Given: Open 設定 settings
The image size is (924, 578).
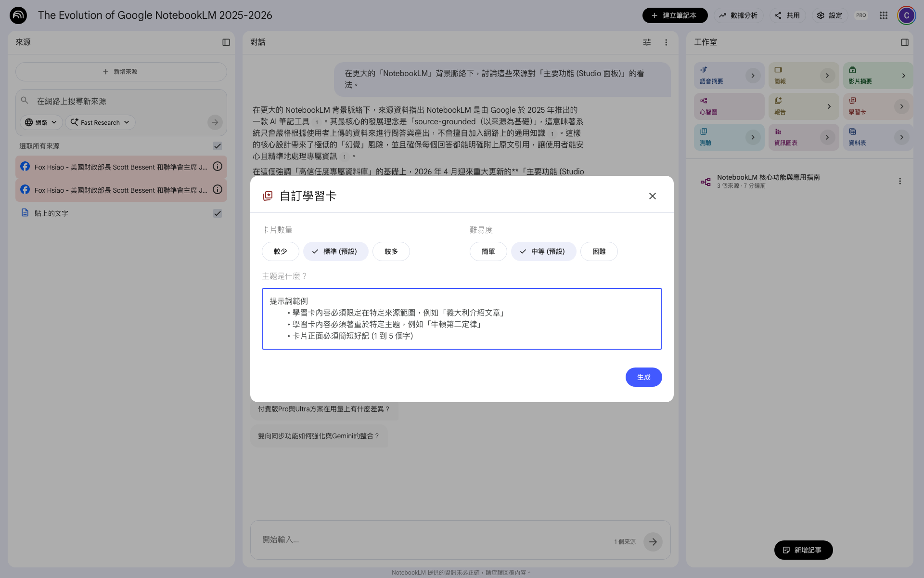Looking at the screenshot, I should tap(830, 15).
